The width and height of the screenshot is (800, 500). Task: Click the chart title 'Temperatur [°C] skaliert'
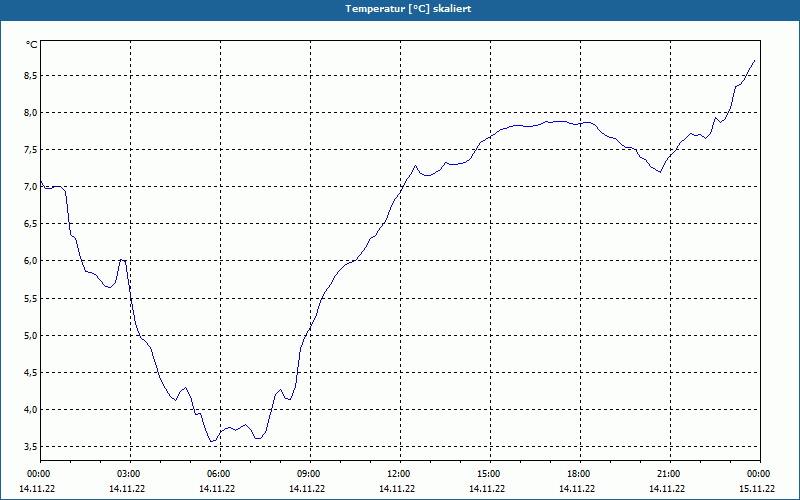pyautogui.click(x=408, y=9)
